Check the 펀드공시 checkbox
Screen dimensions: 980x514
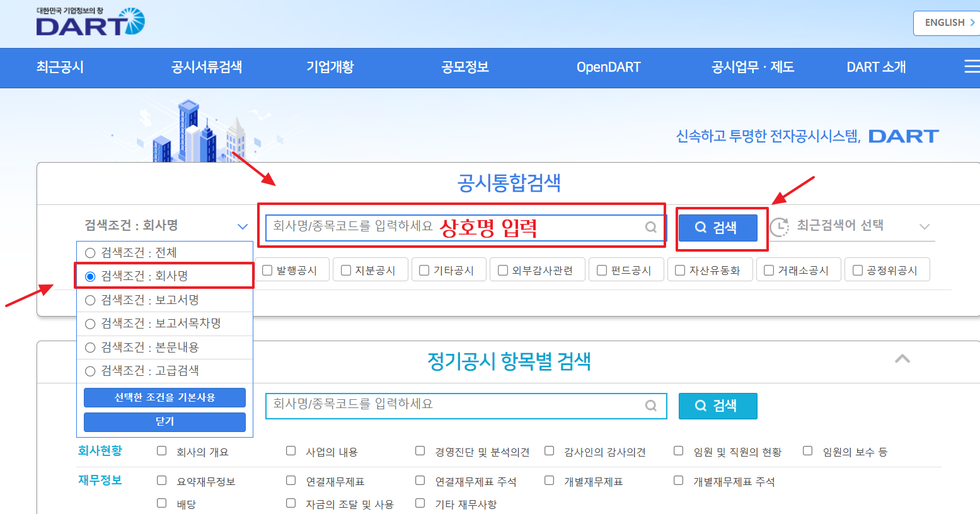[602, 269]
